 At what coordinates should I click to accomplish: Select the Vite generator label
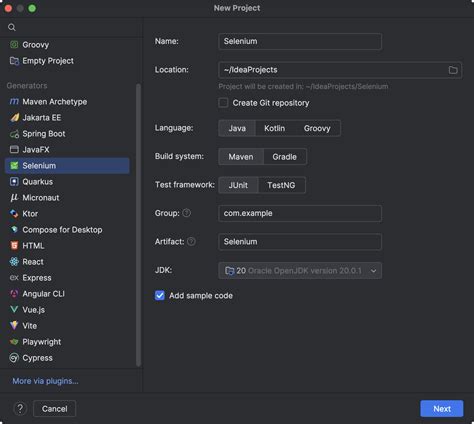[x=29, y=326]
